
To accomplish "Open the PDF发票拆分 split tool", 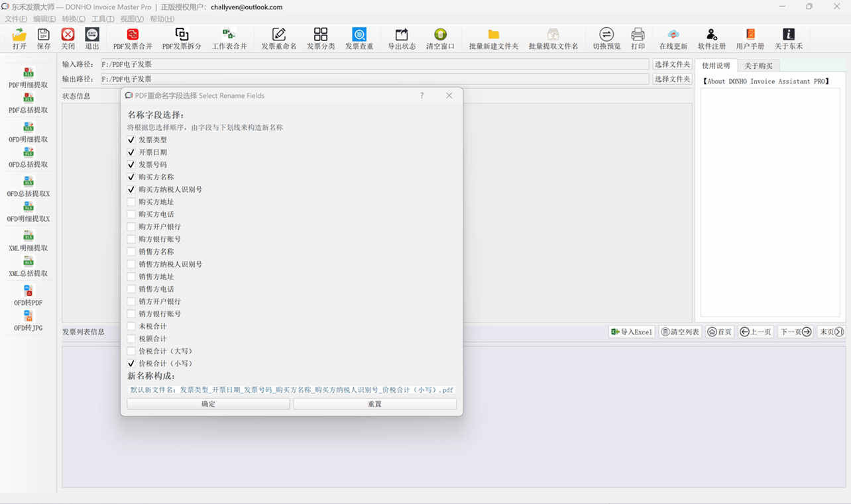I will click(x=182, y=39).
